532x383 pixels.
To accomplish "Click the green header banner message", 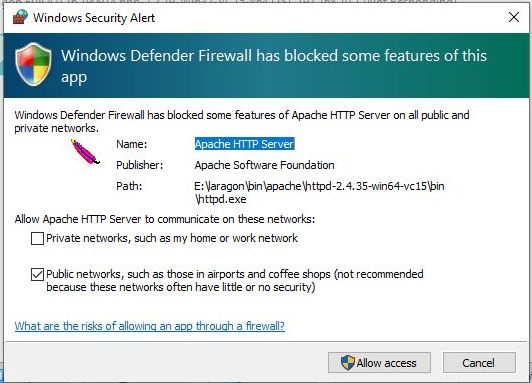I will (274, 66).
